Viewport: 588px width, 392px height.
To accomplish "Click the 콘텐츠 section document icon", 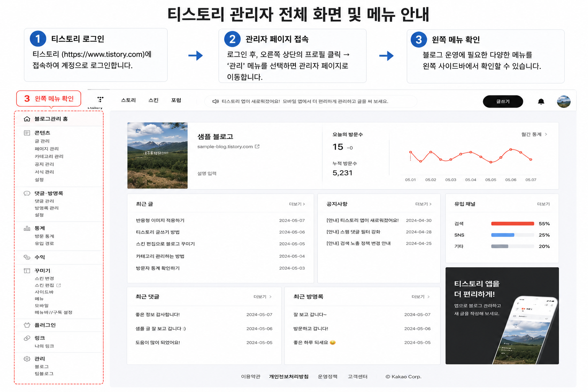I will (x=27, y=133).
